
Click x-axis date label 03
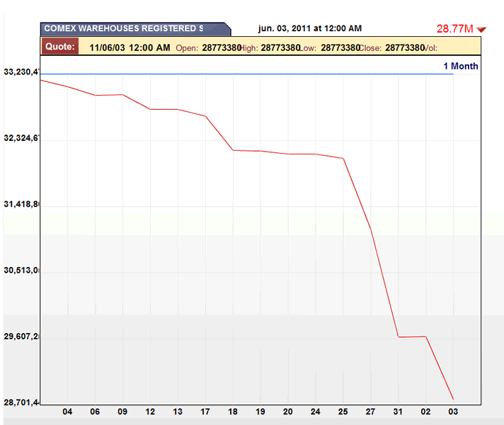coord(453,412)
